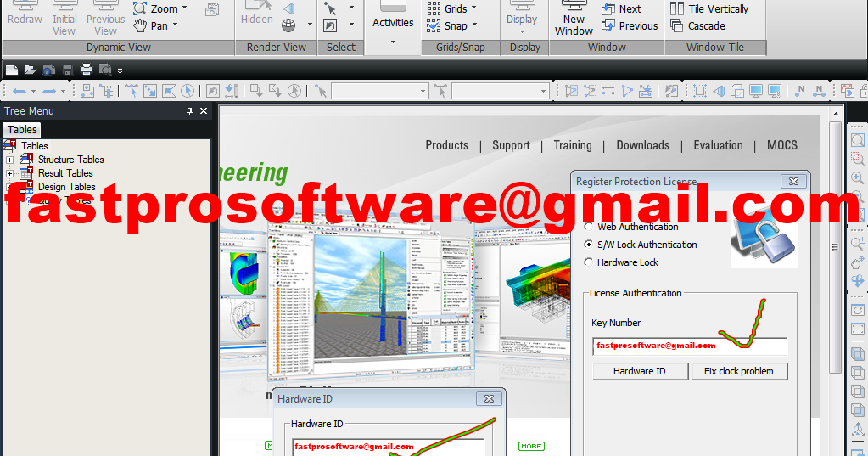Click the perspective cone icon in Render View
Image resolution: width=868 pixels, height=456 pixels.
pos(288,8)
